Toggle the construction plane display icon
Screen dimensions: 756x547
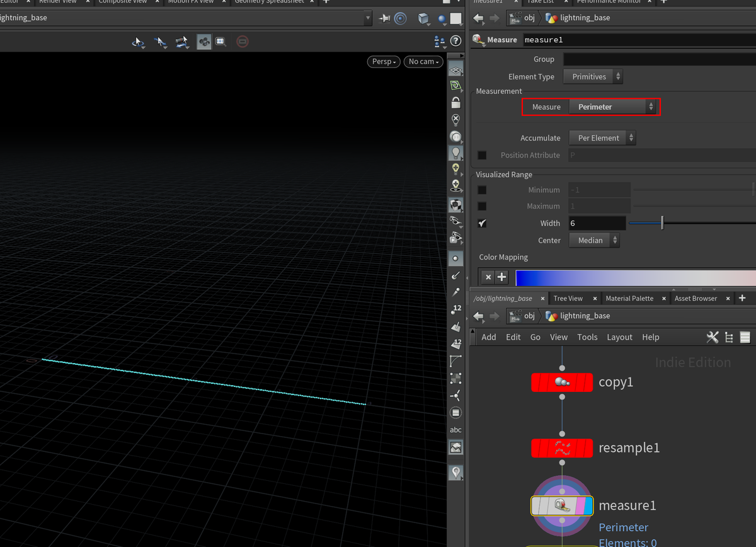coord(455,86)
